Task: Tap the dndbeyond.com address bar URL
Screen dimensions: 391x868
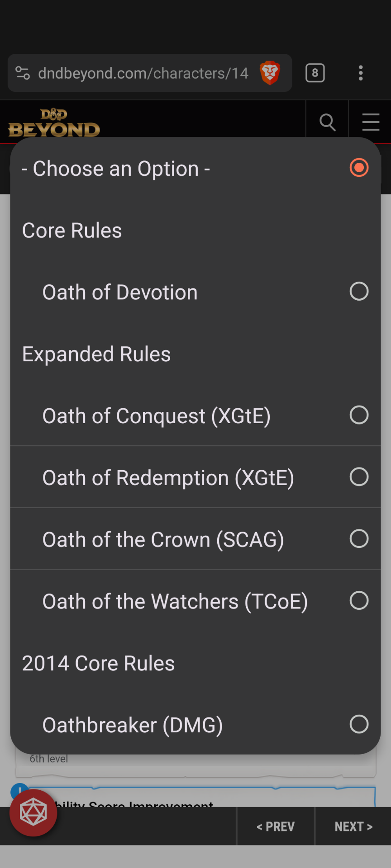Action: pyautogui.click(x=143, y=73)
